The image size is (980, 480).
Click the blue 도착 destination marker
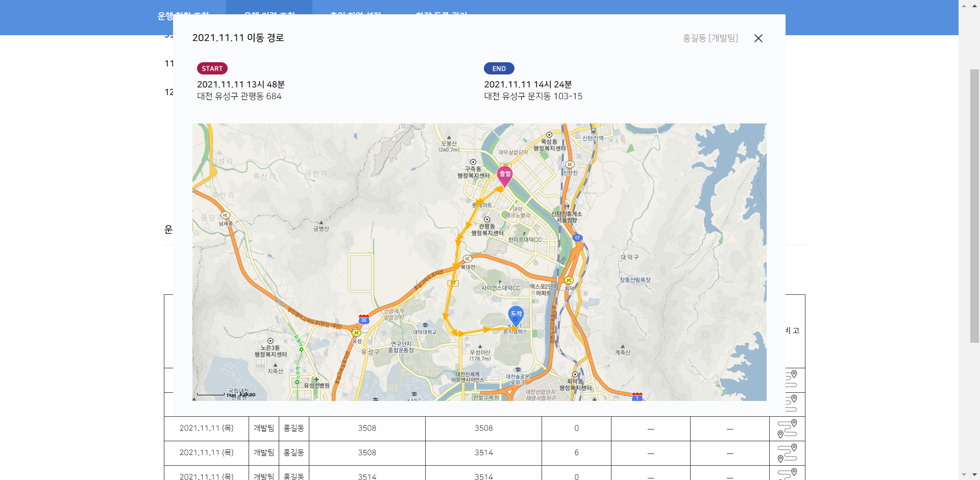pyautogui.click(x=516, y=315)
